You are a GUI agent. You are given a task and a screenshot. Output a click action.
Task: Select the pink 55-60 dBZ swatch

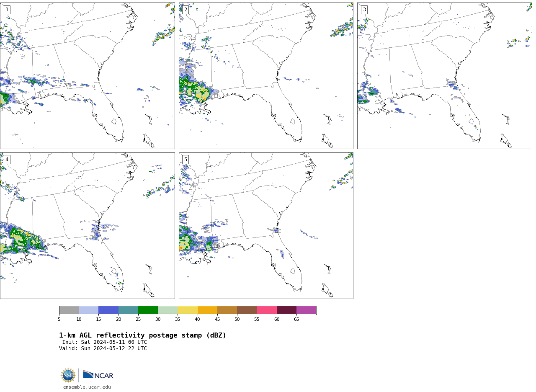point(267,310)
